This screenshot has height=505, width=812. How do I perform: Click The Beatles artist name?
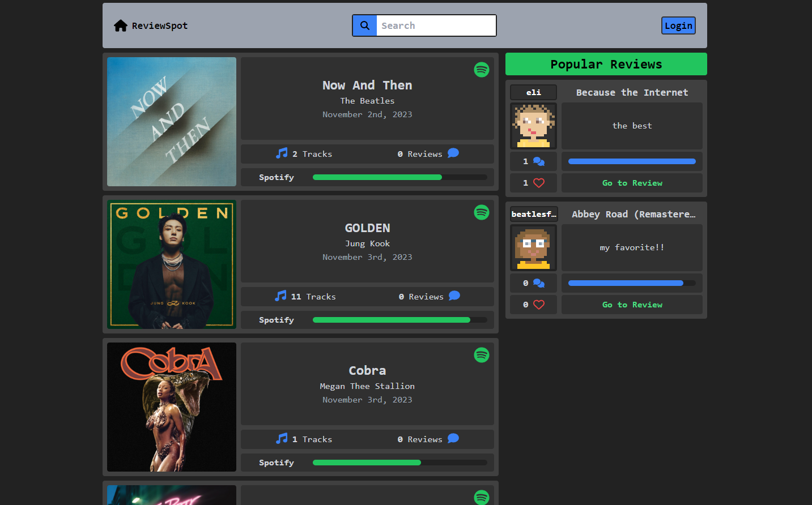pyautogui.click(x=367, y=101)
